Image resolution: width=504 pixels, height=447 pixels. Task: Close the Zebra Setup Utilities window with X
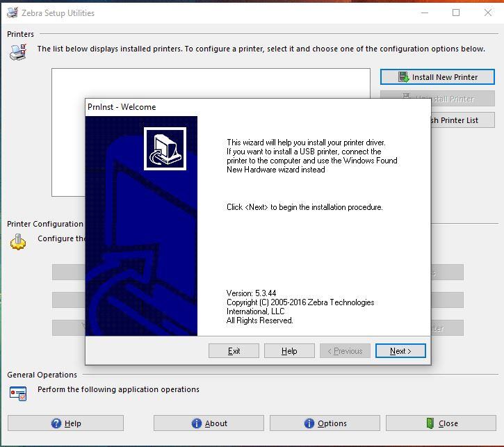(487, 13)
